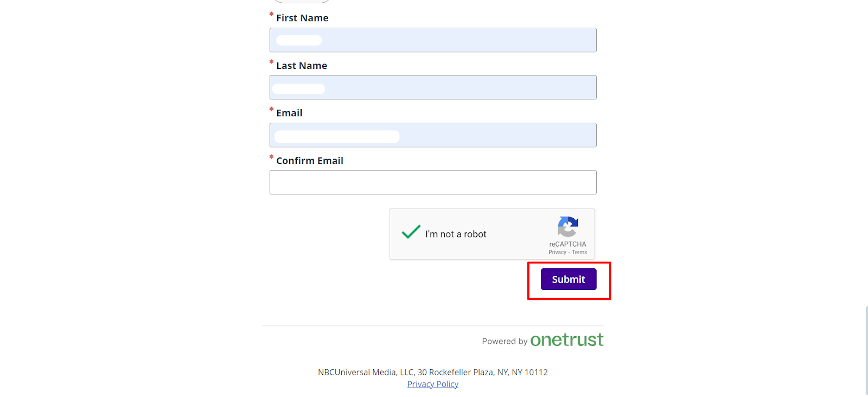868x397 pixels.
Task: Click the reCAPTCHA text under the logo
Action: [x=567, y=244]
